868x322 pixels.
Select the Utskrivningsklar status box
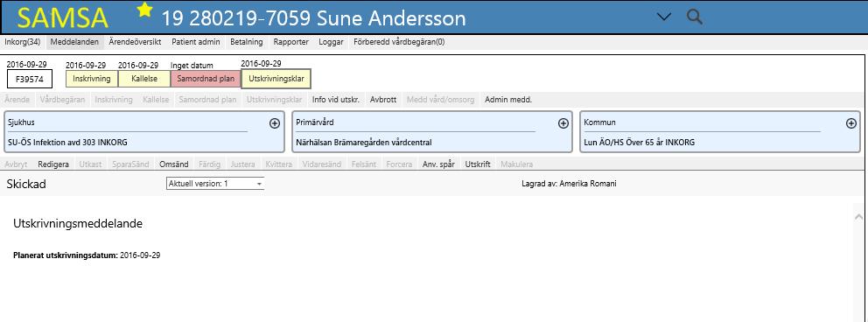(276, 79)
